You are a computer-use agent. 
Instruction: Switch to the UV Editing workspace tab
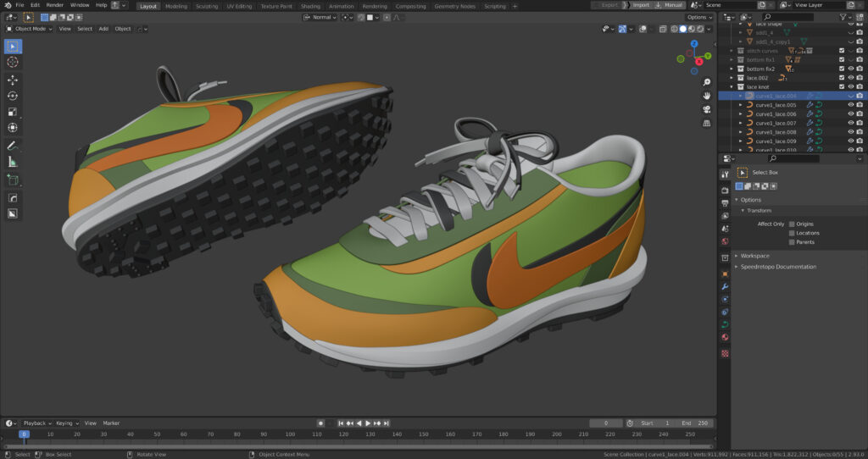(239, 6)
